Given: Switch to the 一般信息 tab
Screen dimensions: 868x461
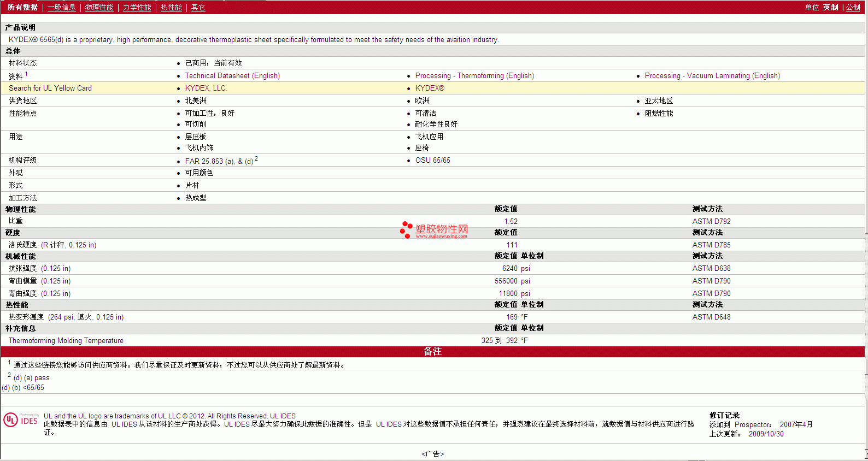Looking at the screenshot, I should coord(61,8).
